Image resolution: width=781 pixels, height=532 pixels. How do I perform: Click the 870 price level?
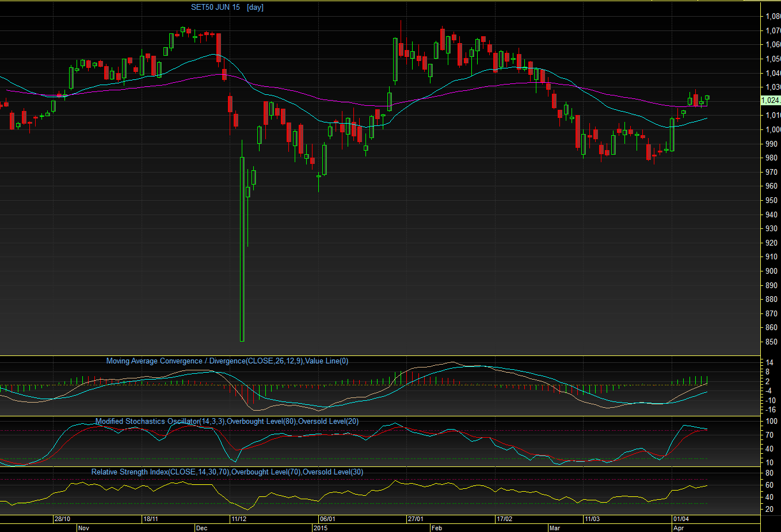771,313
